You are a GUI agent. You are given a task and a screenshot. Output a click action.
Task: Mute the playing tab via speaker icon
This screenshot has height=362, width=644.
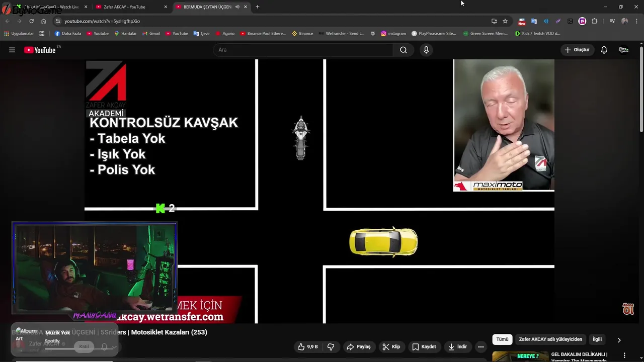point(237,7)
